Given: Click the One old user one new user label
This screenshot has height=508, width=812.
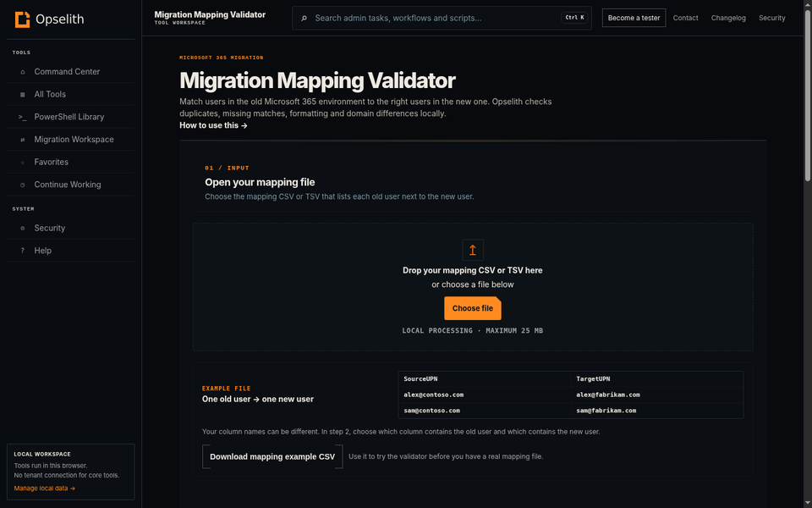Looking at the screenshot, I should click(258, 399).
